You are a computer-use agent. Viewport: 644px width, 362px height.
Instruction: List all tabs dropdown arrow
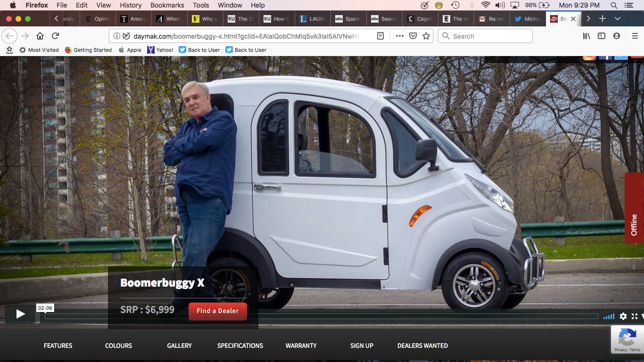pyautogui.click(x=618, y=18)
